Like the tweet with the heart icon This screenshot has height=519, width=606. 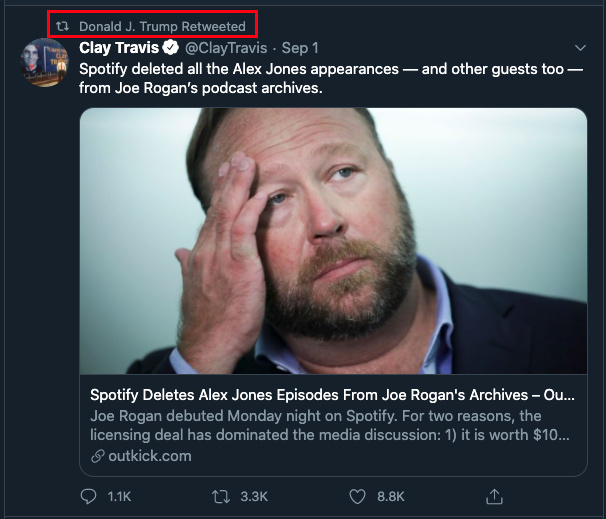(357, 496)
